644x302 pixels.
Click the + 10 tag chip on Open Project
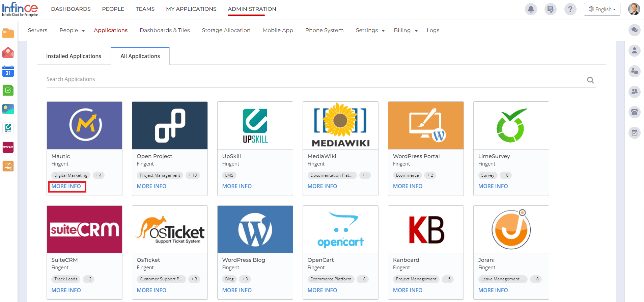(193, 175)
